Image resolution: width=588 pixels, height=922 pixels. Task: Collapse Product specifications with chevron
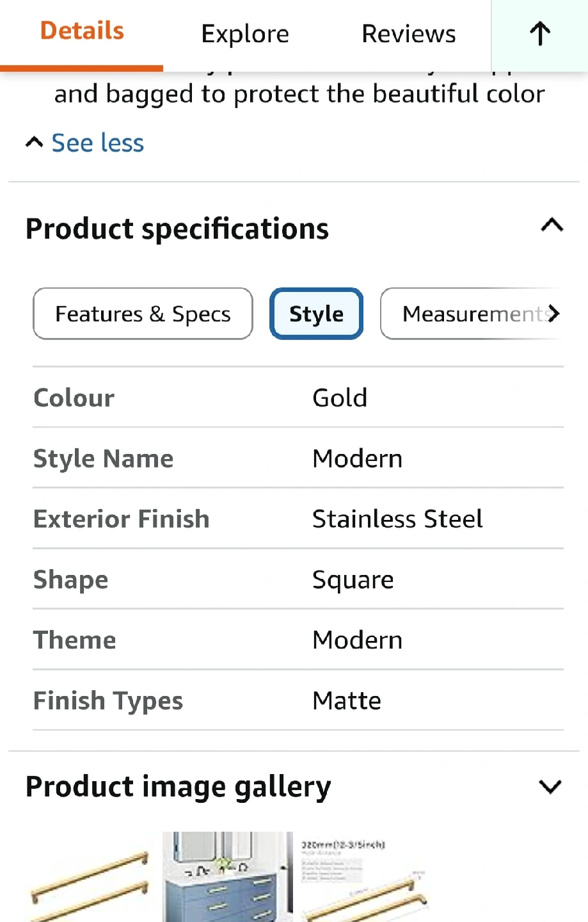552,225
